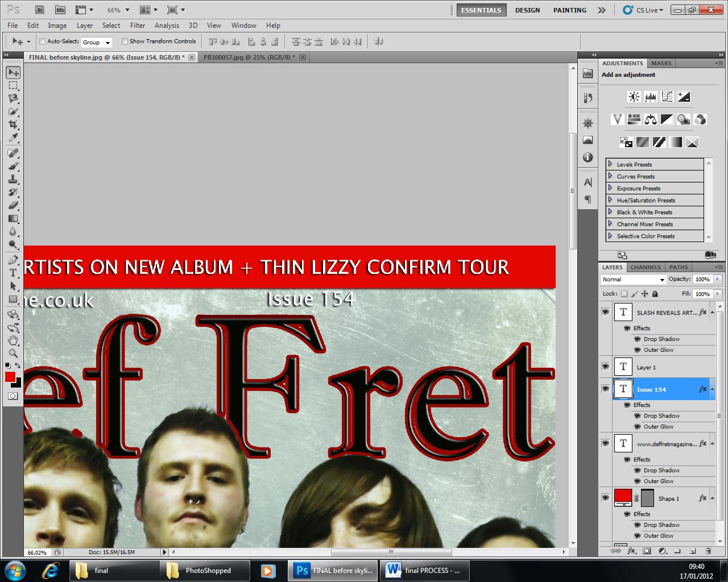This screenshot has height=582, width=728.
Task: Open the Auto-Select Group dropdown
Action: [x=97, y=42]
